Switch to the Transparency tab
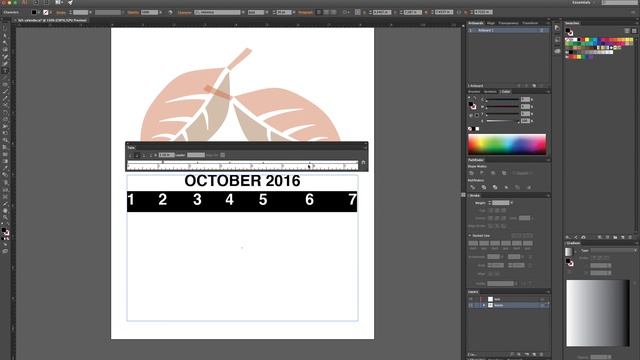The width and height of the screenshot is (640, 360). point(508,23)
